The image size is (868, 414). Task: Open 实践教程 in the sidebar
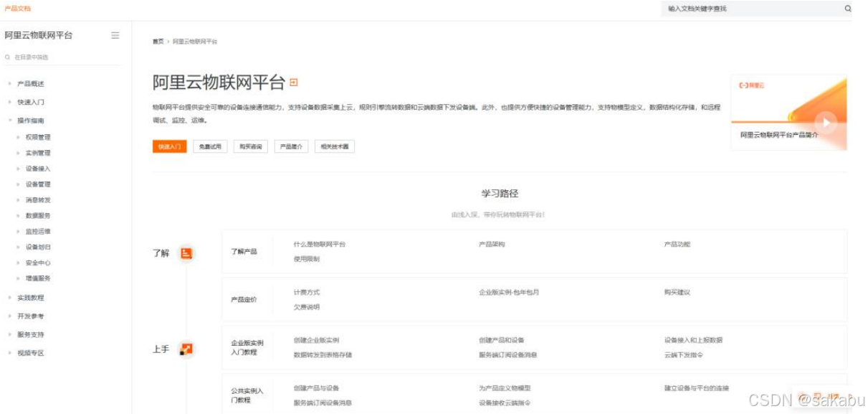click(x=31, y=298)
